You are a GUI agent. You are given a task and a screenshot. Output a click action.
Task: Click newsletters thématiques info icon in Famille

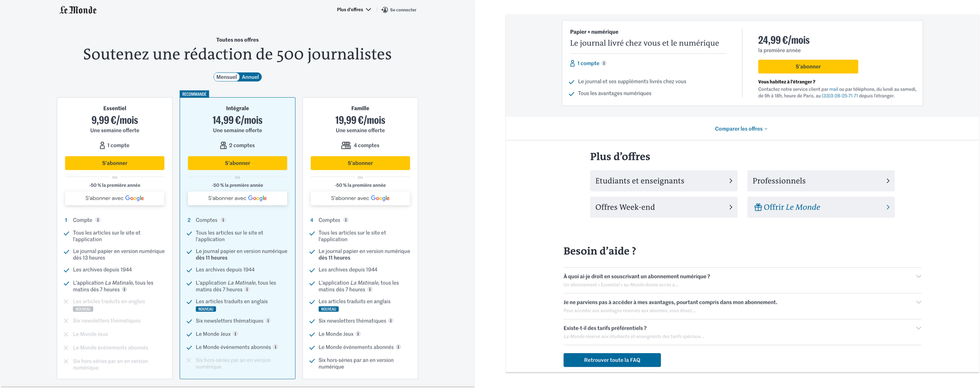point(391,321)
